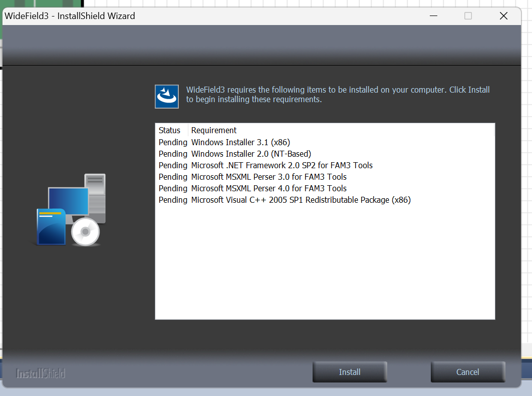Image resolution: width=532 pixels, height=396 pixels.
Task: Click the blue installer setup icon
Action: [x=167, y=97]
